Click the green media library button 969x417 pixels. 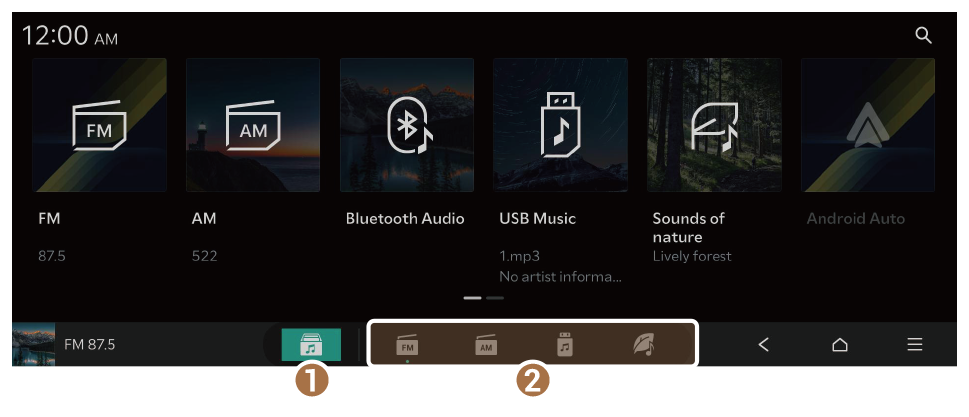[x=311, y=344]
